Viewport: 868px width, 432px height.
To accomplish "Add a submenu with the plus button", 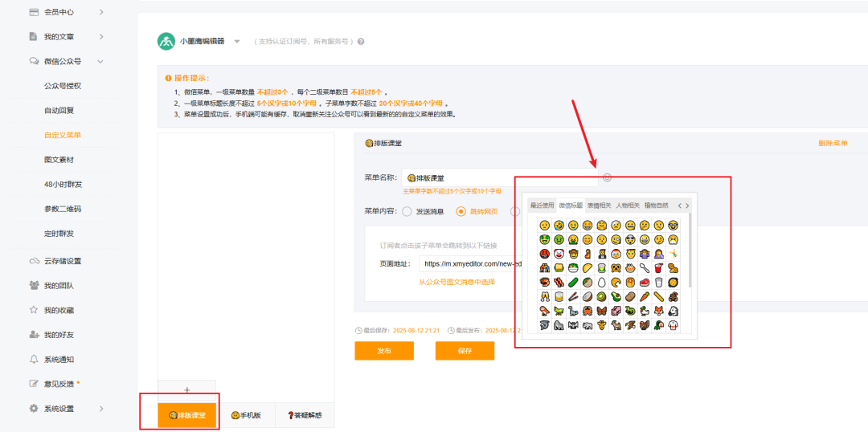I will point(187,390).
